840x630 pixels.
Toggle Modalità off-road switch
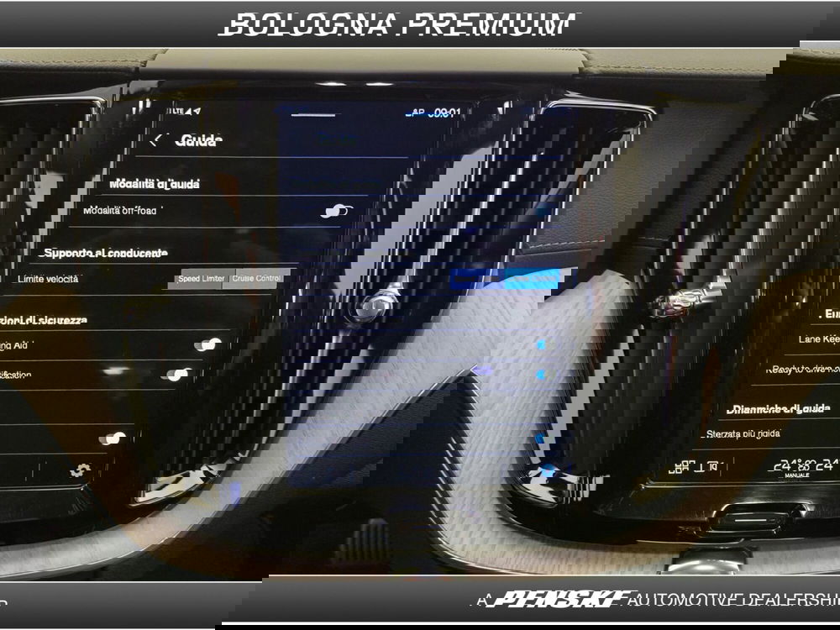pyautogui.click(x=336, y=211)
